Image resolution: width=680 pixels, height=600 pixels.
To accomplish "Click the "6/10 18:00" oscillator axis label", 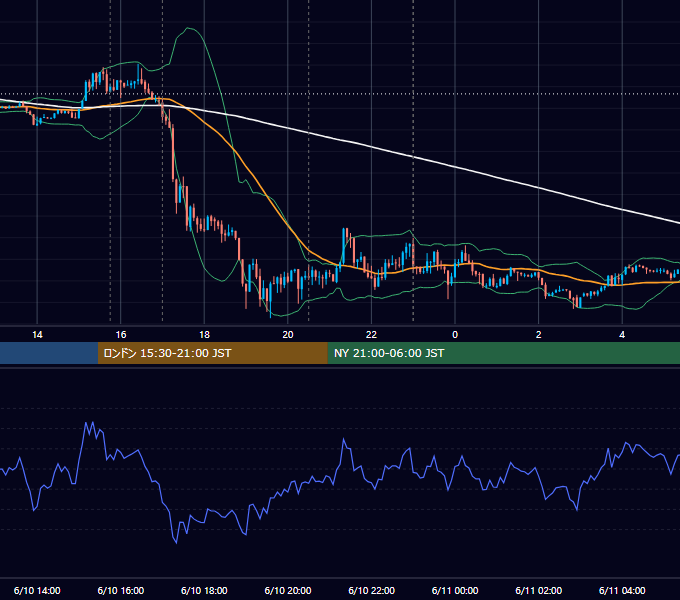I will pos(204,590).
